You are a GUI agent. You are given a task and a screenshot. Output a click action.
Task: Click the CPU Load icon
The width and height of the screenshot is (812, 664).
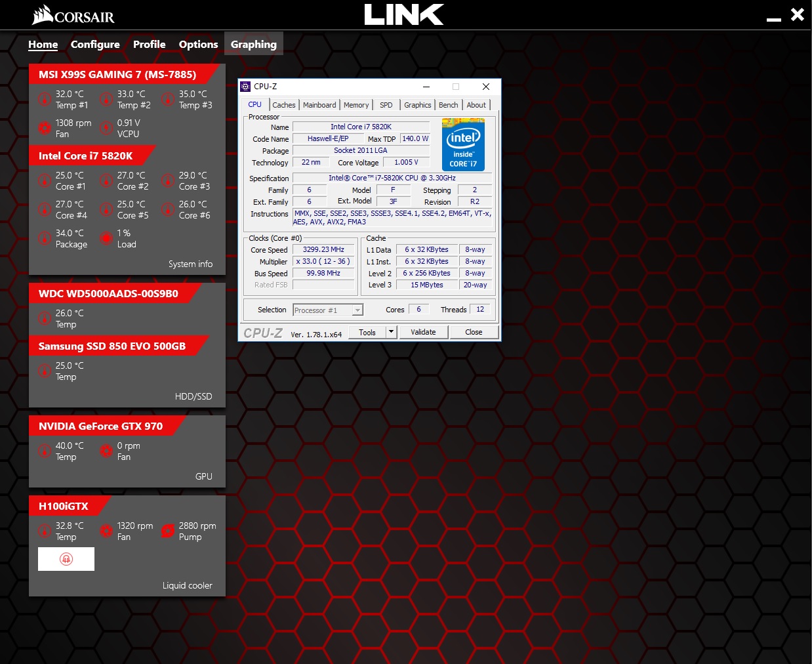pyautogui.click(x=106, y=239)
